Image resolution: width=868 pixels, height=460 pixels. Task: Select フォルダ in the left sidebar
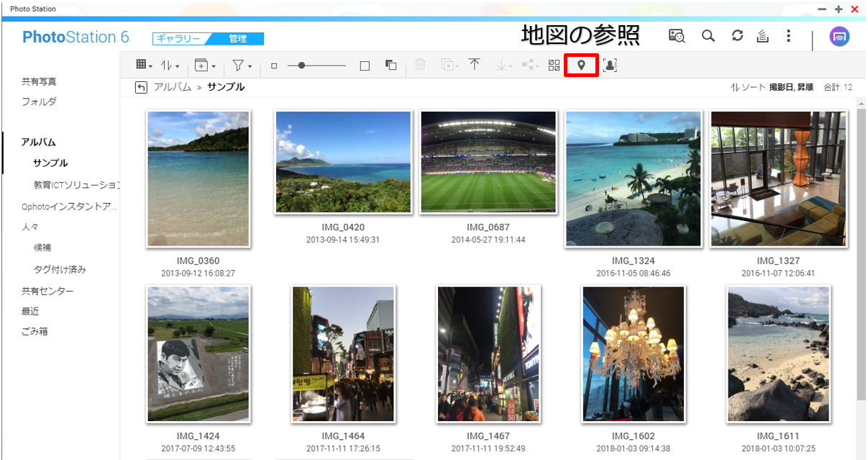[39, 102]
